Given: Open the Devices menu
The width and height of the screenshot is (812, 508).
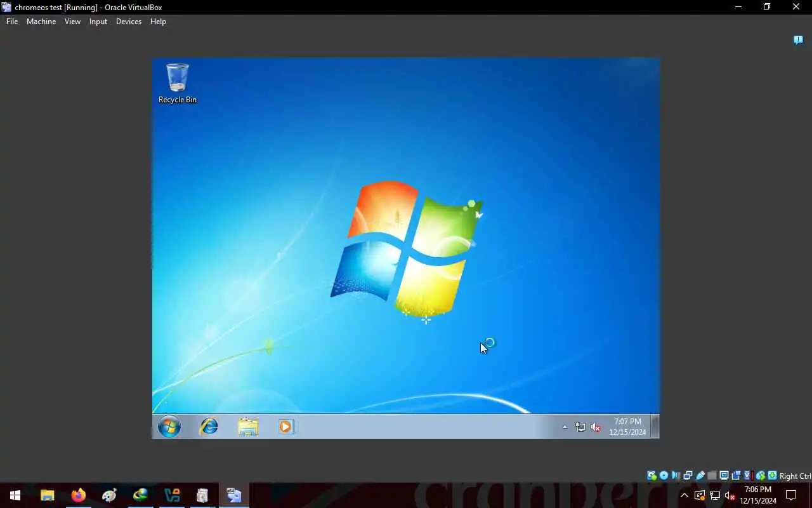Looking at the screenshot, I should tap(129, 22).
